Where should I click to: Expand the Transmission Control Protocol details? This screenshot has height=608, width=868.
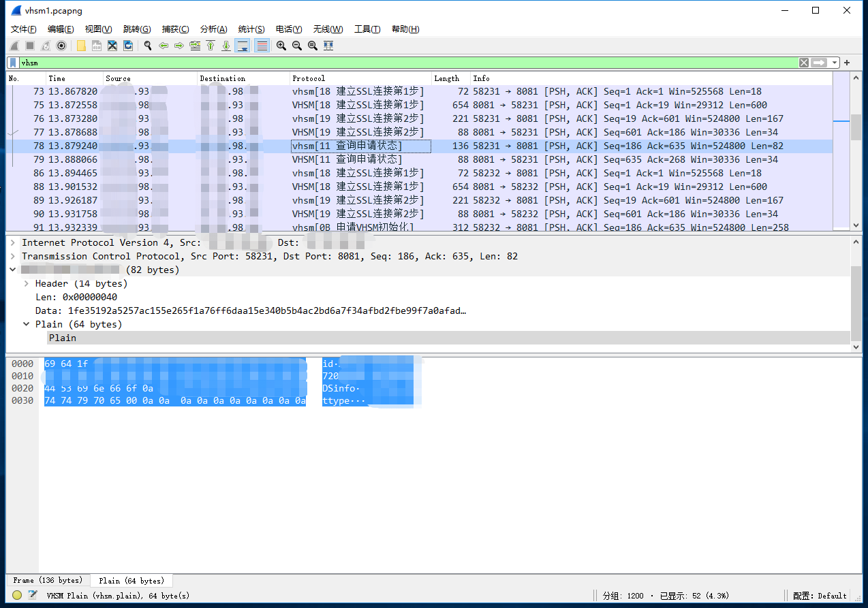point(14,256)
